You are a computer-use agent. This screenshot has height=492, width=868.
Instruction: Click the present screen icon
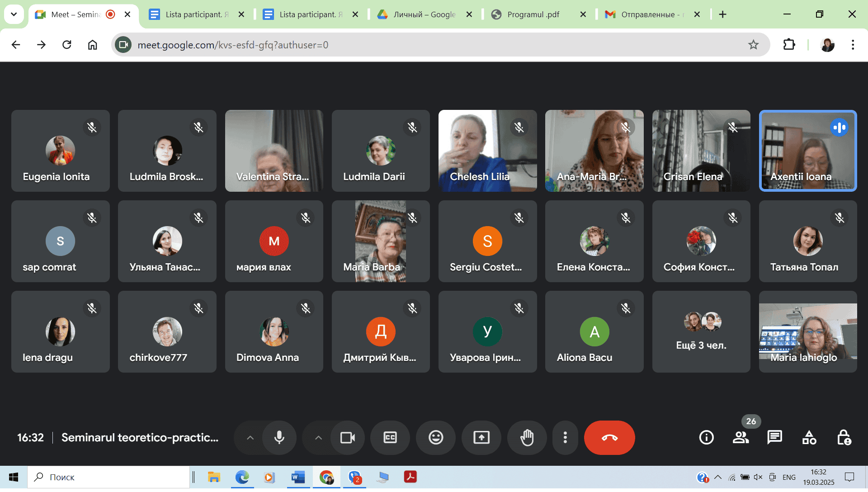click(481, 438)
